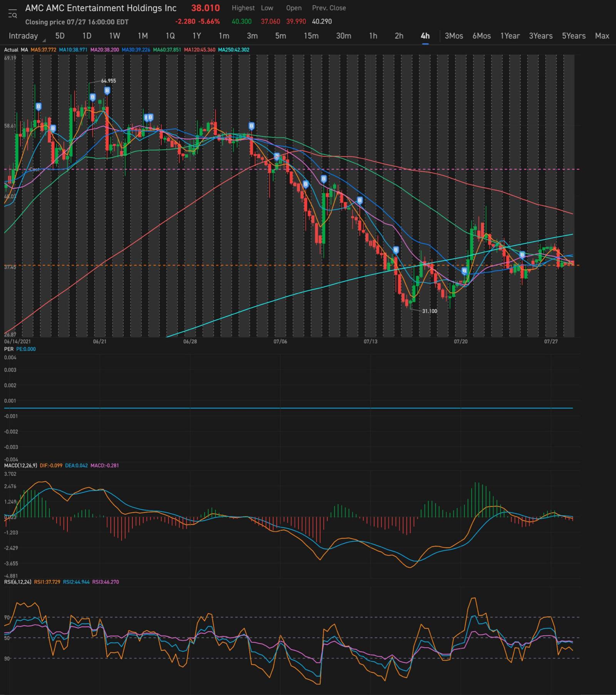Viewport: 616px width, 695px height.
Task: Click the Highest value 40.300
Action: [x=241, y=22]
